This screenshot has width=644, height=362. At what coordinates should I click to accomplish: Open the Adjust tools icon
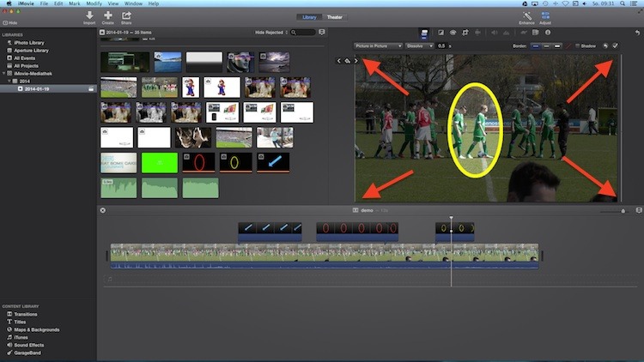[x=545, y=15]
